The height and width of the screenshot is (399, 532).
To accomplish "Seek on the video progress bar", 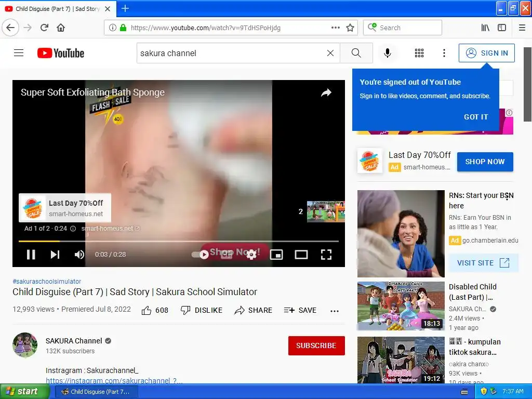I will [179, 241].
